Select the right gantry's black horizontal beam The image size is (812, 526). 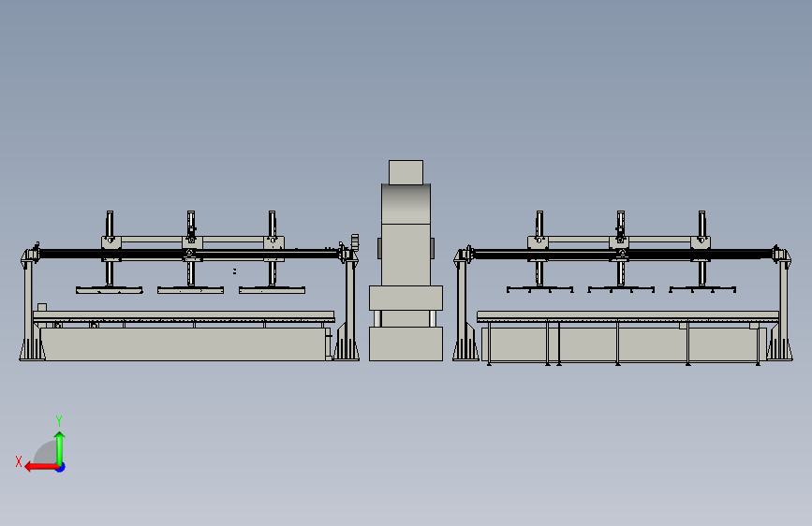(x=623, y=254)
